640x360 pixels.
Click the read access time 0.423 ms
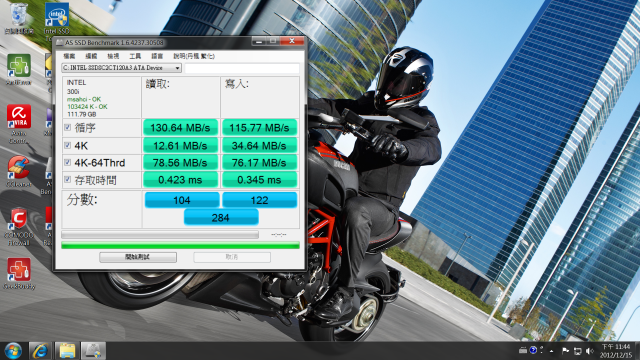pyautogui.click(x=180, y=180)
